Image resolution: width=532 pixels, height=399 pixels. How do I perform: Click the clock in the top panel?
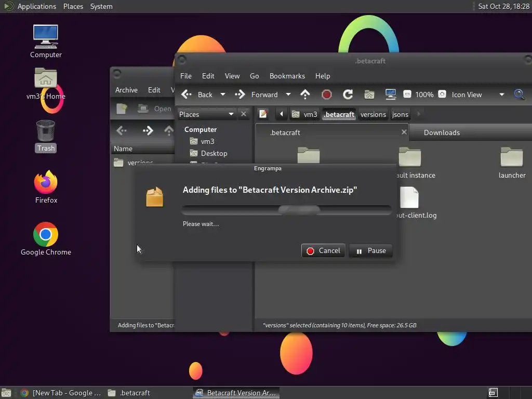[503, 6]
